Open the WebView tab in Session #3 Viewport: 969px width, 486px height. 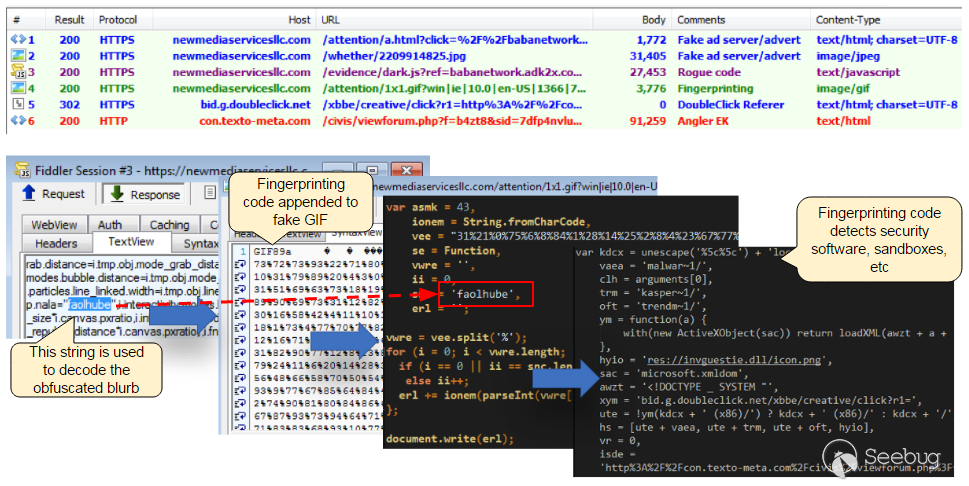(x=54, y=224)
